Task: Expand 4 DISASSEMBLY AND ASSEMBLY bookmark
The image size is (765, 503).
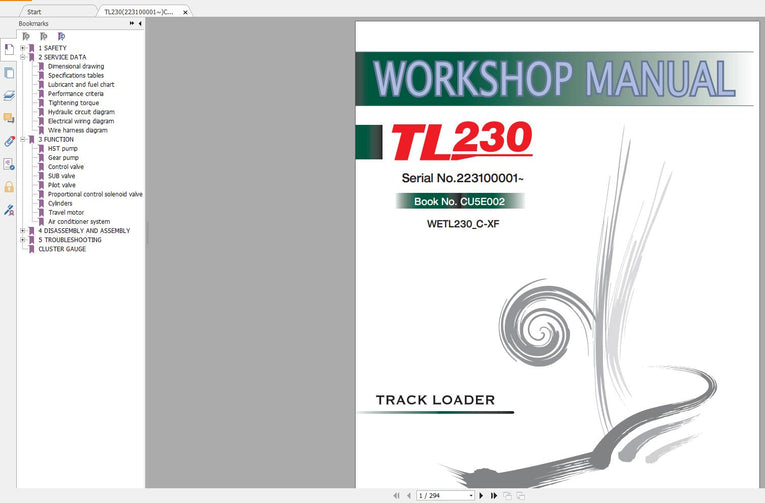Action: point(22,231)
